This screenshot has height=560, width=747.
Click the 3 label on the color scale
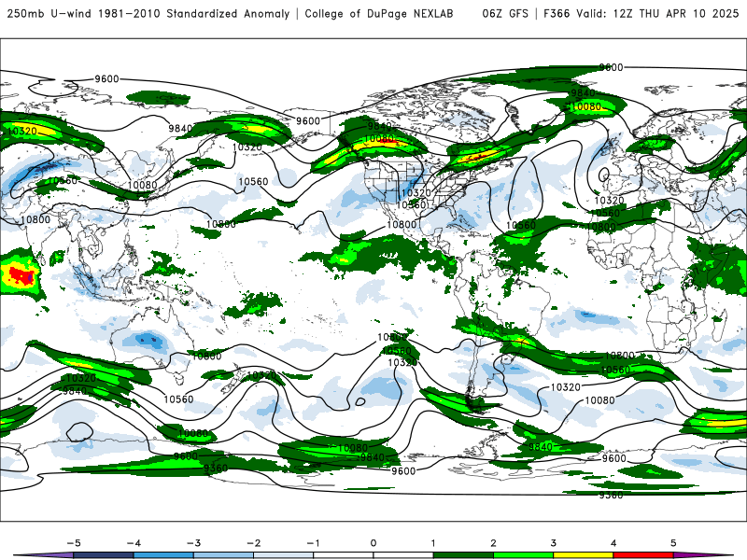553,543
